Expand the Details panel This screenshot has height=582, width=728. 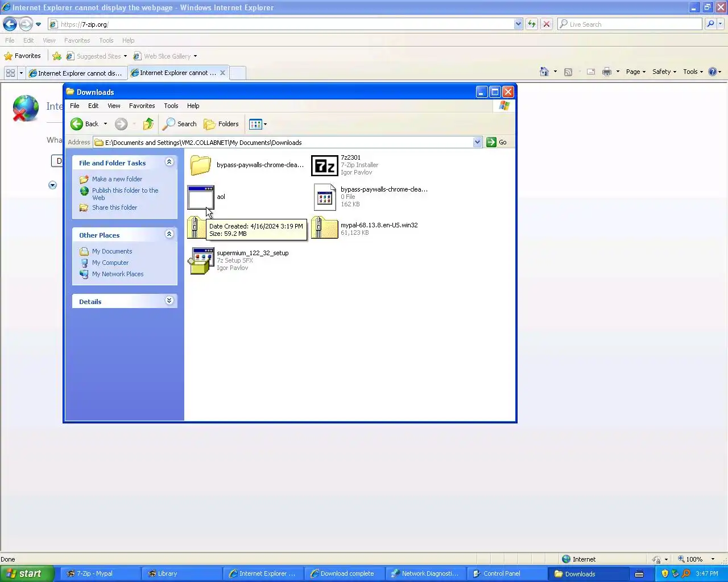tap(169, 301)
